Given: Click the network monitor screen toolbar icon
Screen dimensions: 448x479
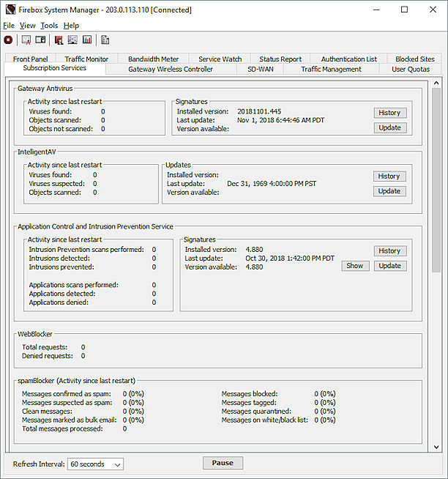Looking at the screenshot, I should [x=72, y=40].
